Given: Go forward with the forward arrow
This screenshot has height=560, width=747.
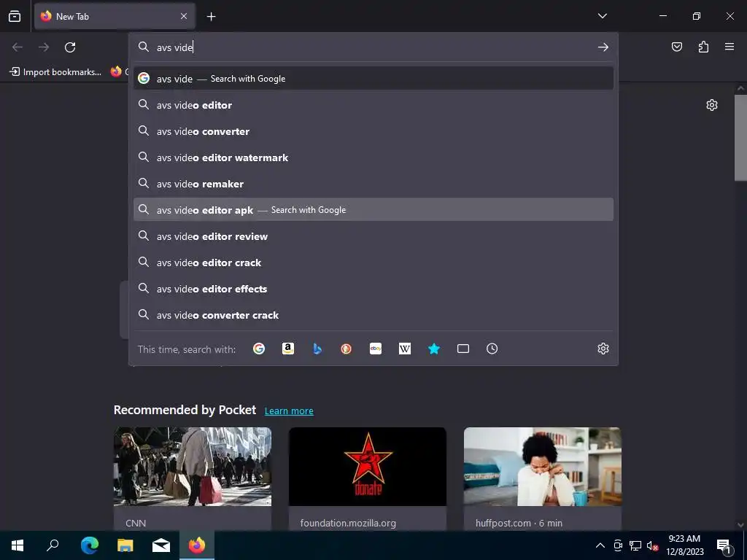Looking at the screenshot, I should [x=44, y=47].
